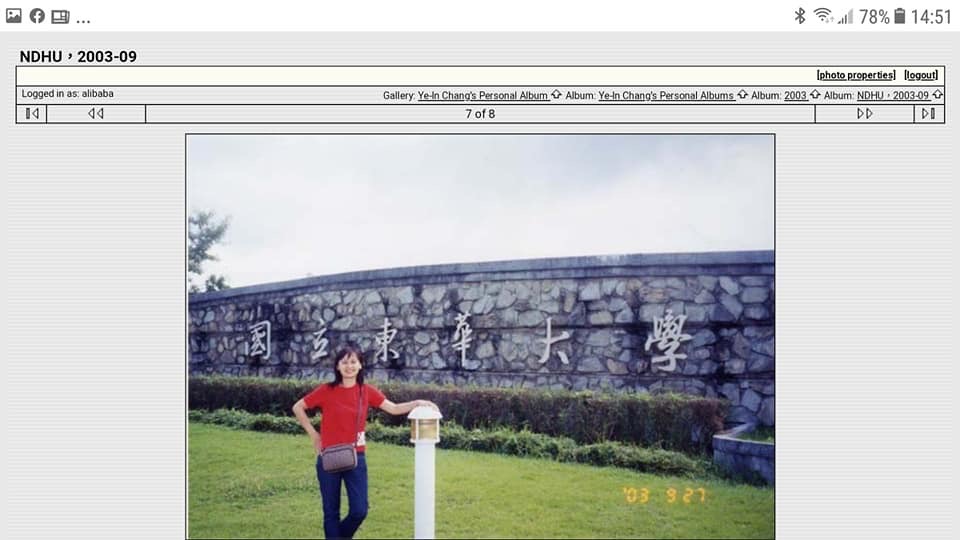Click up-arrow icon after 2003 link
This screenshot has height=540, width=960.
coord(815,95)
